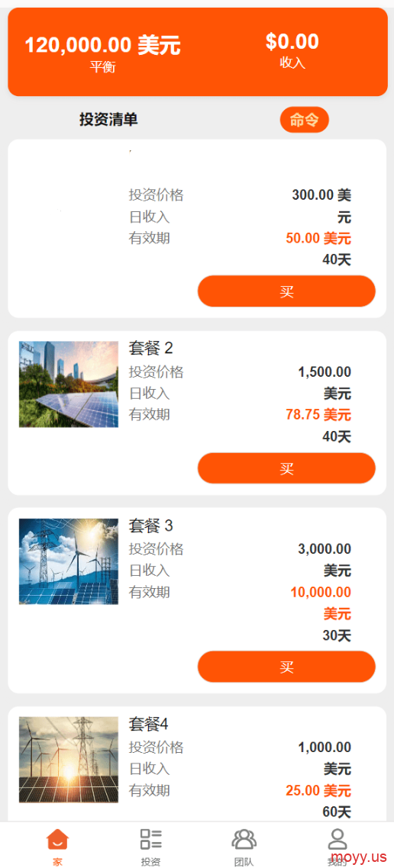Open the wind turbine image of 套餐 3
394x868 pixels.
tap(69, 561)
